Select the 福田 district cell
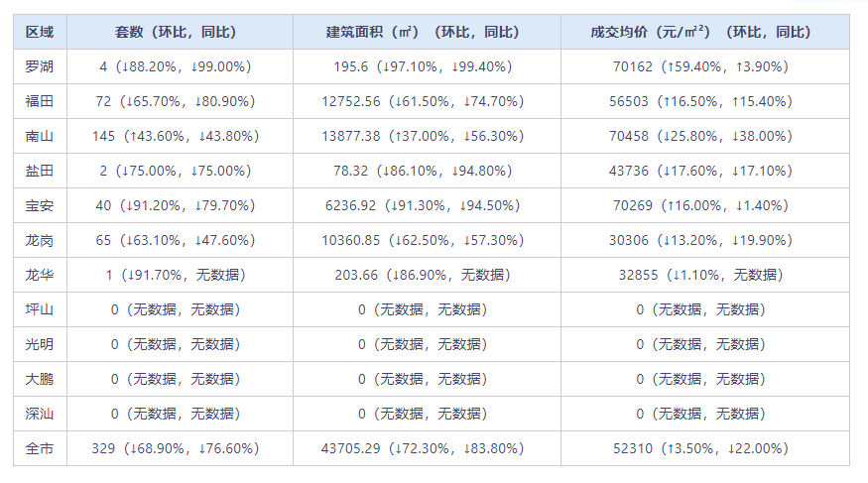 click(40, 101)
